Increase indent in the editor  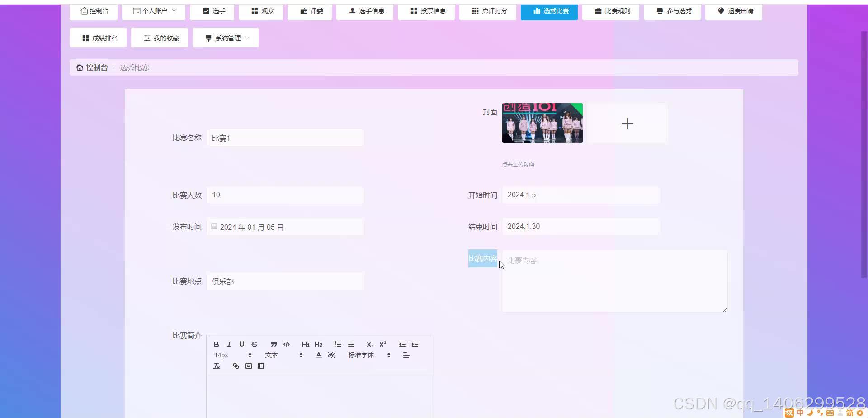tap(415, 344)
